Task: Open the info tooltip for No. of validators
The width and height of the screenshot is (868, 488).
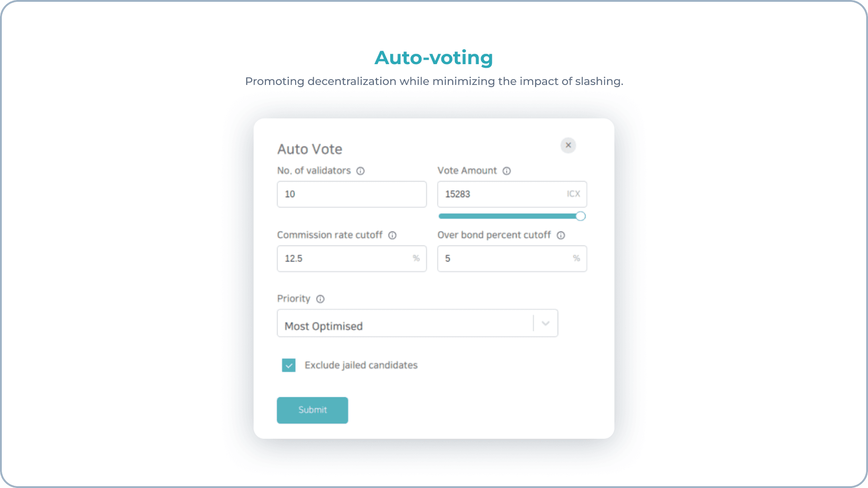Action: (360, 171)
